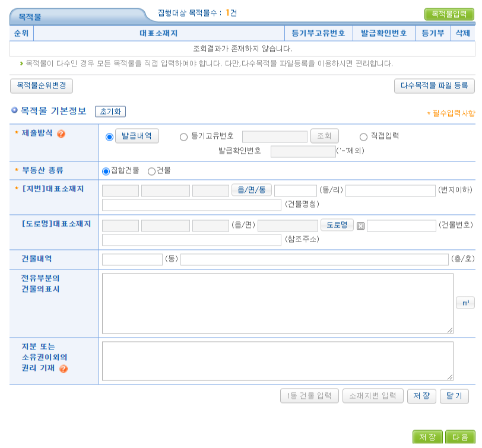This screenshot has height=448, width=482.
Task: Click the m² unit icon beside 전유부분 text area
Action: [x=465, y=303]
